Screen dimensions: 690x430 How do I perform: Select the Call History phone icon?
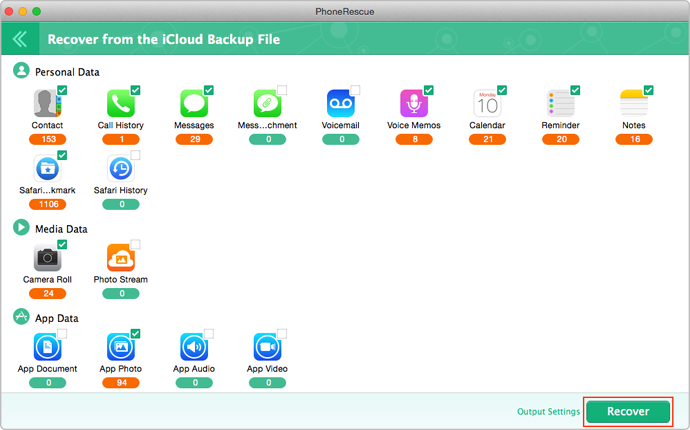pyautogui.click(x=120, y=103)
